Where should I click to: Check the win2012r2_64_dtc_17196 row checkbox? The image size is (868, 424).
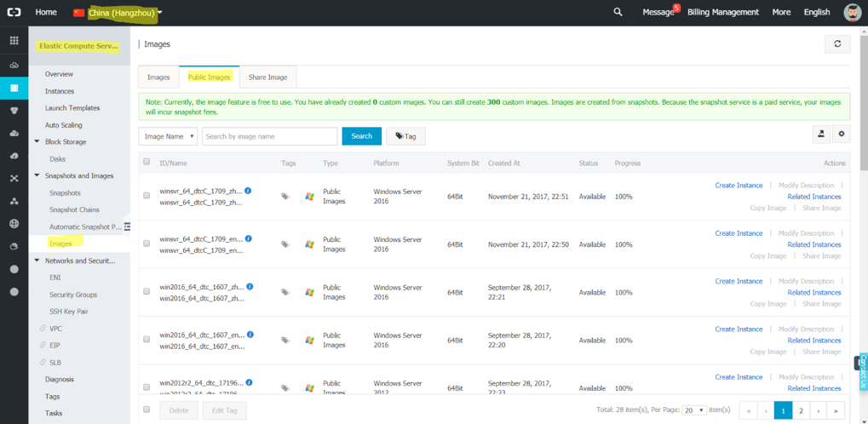[x=147, y=387]
